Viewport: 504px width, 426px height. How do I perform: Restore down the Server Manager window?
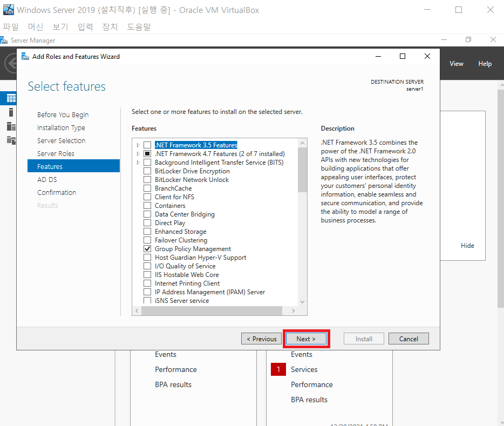coord(468,39)
